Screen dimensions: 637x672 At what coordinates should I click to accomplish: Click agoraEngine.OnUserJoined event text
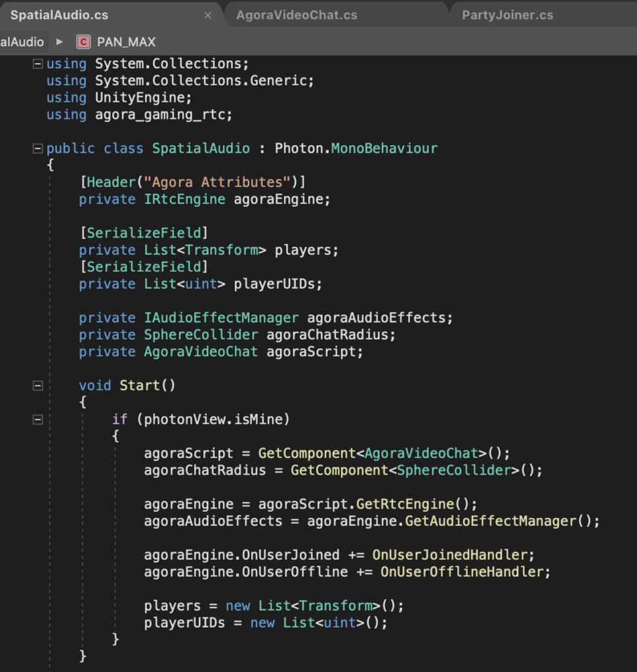pos(241,555)
